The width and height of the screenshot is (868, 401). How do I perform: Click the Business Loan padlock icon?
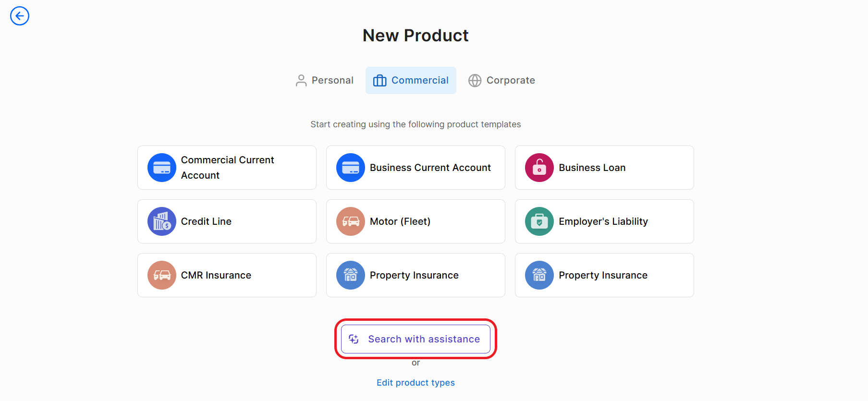[539, 168]
